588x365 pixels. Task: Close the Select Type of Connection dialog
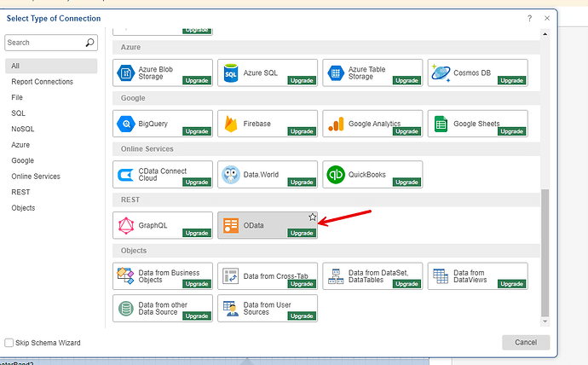[x=547, y=18]
